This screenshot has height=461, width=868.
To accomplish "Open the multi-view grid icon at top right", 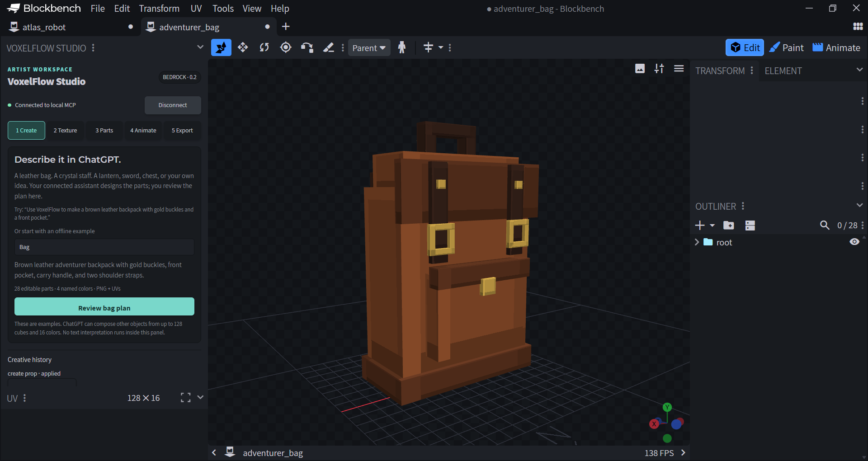I will (858, 27).
